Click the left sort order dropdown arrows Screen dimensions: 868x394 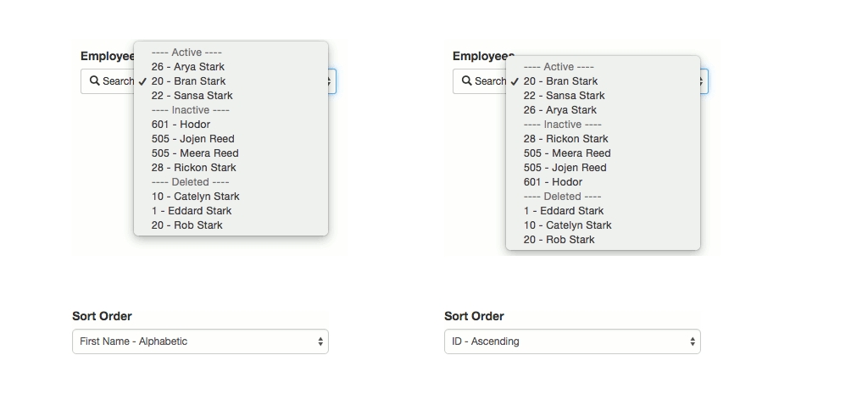[320, 341]
